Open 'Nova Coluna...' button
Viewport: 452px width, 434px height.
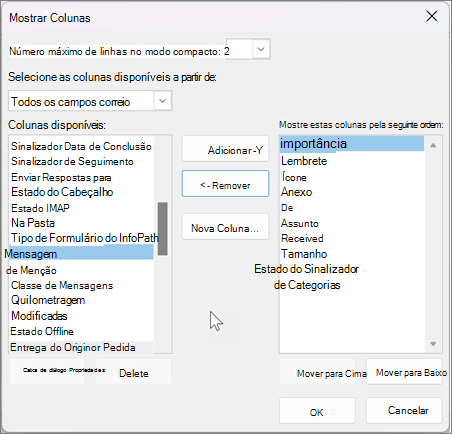[x=225, y=227]
